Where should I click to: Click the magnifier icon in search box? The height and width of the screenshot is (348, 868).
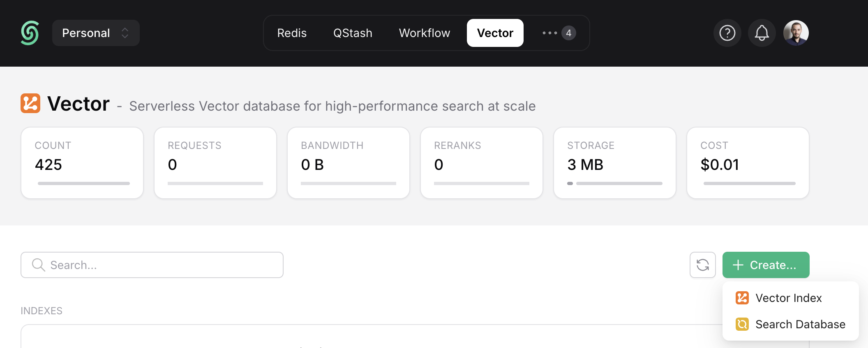[38, 265]
